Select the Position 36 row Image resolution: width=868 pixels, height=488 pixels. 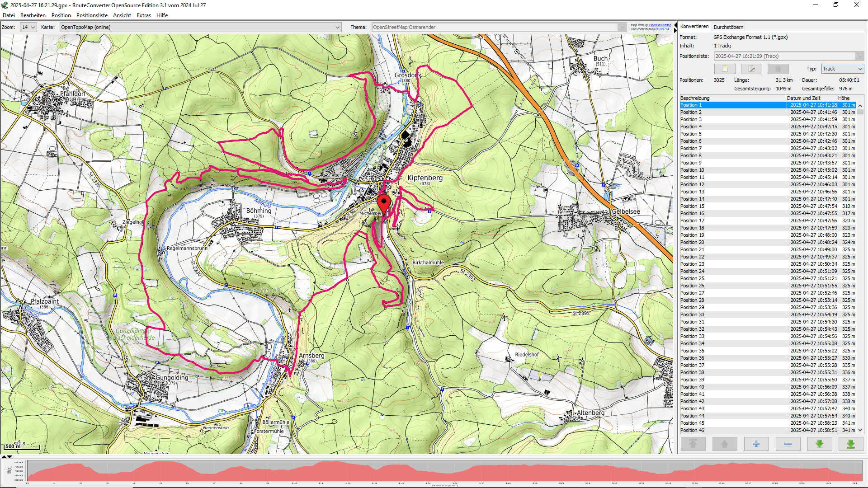point(768,358)
